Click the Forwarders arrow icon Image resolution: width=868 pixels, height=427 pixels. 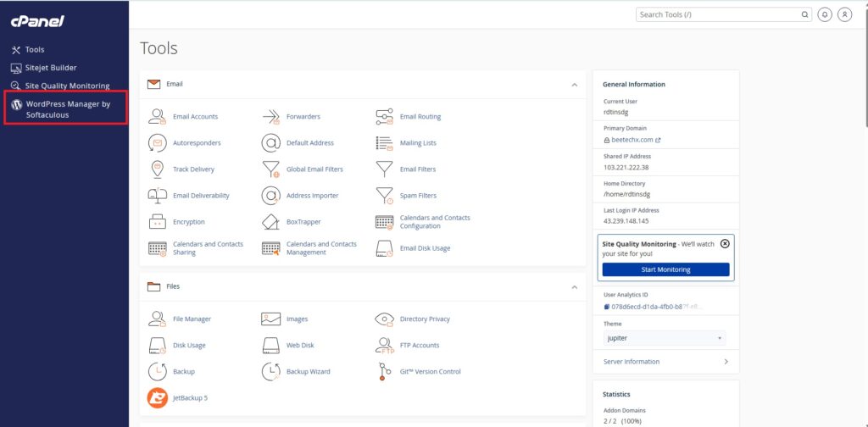pyautogui.click(x=270, y=116)
